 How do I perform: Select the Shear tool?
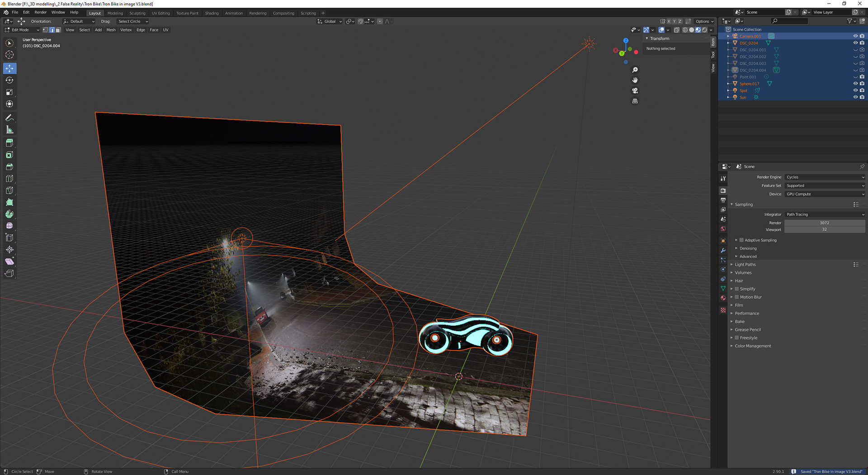coord(9,261)
